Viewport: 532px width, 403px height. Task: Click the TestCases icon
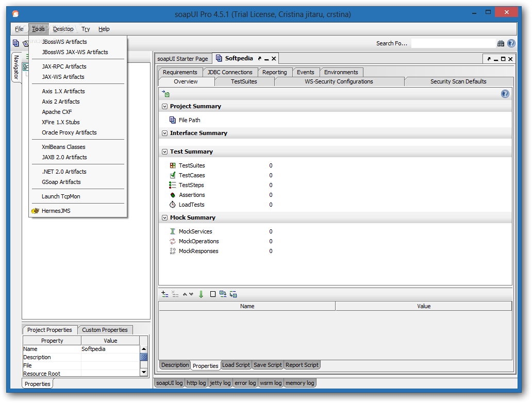point(173,175)
